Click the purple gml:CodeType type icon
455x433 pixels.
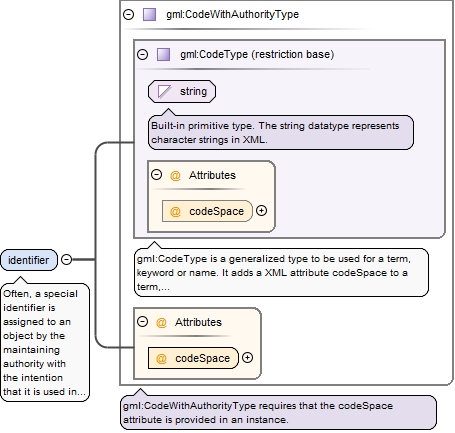tap(163, 54)
